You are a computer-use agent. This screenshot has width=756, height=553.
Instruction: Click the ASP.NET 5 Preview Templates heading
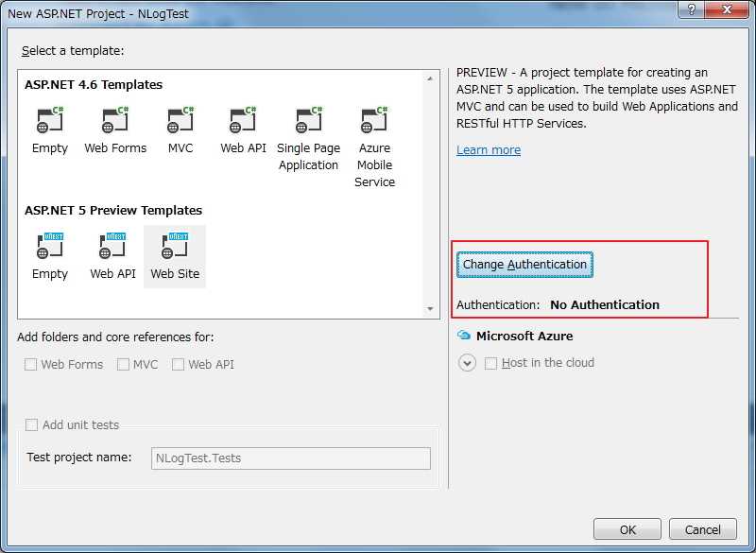[113, 211]
